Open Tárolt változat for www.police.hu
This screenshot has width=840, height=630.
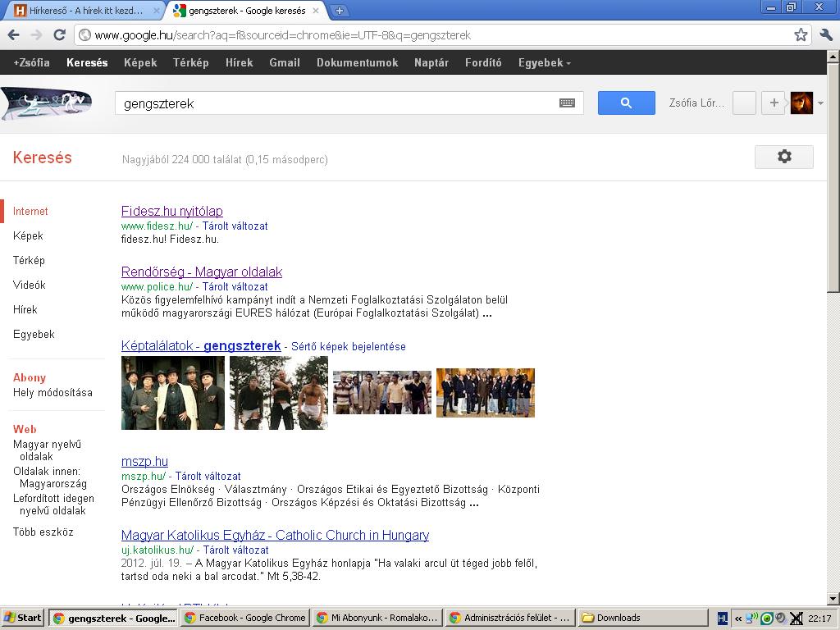(235, 286)
